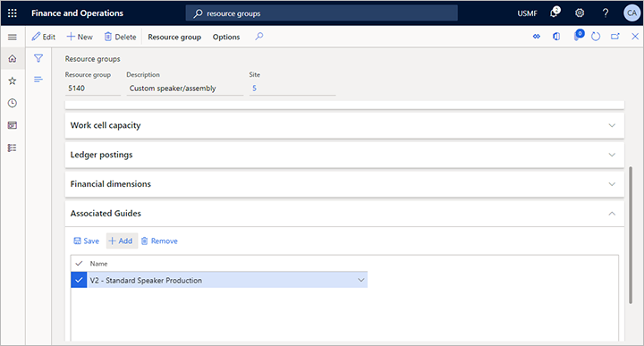Open Favorites star in sidebar
Viewport: 644px width, 346px height.
point(13,80)
